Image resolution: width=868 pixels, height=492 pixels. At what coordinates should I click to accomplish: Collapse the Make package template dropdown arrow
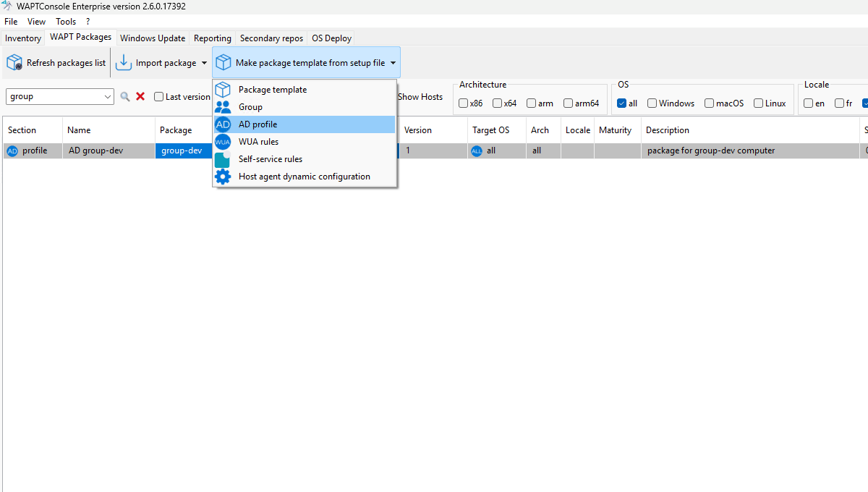(x=393, y=63)
